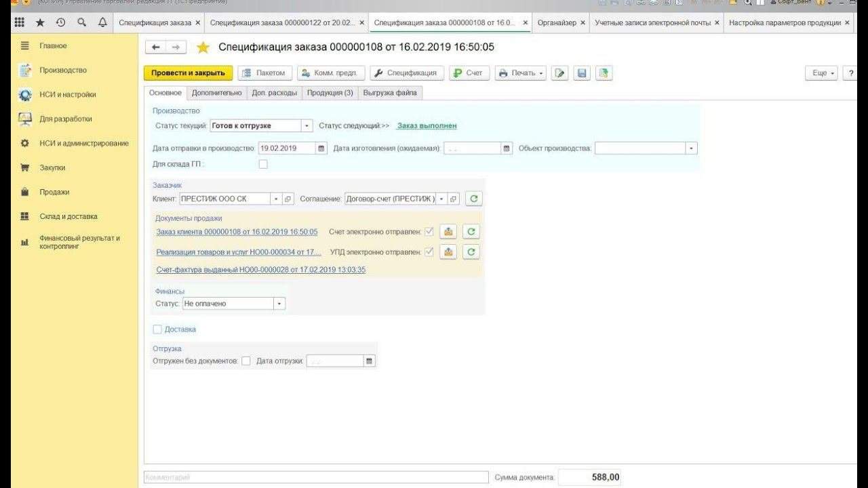Screen dimensions: 868x488
Task: Open the Выгрузка файла tab
Action: tap(391, 93)
